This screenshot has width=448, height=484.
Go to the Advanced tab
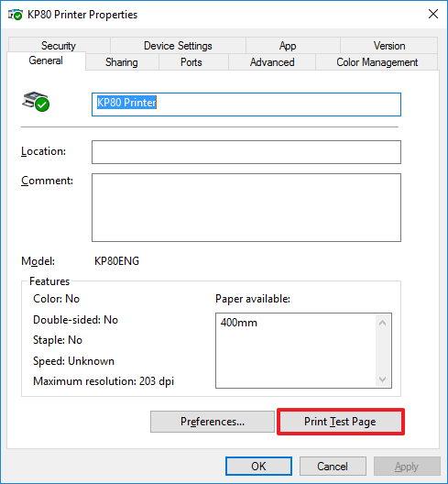[x=272, y=62]
